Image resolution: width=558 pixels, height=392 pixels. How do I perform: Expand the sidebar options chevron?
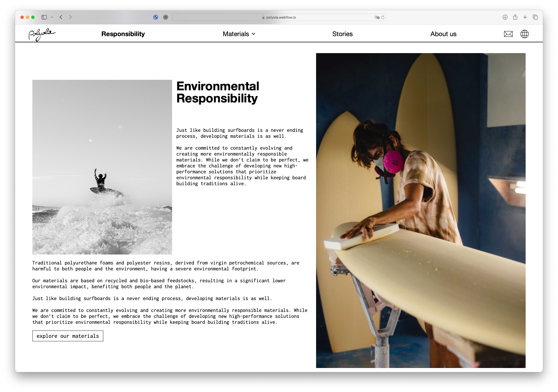point(52,17)
